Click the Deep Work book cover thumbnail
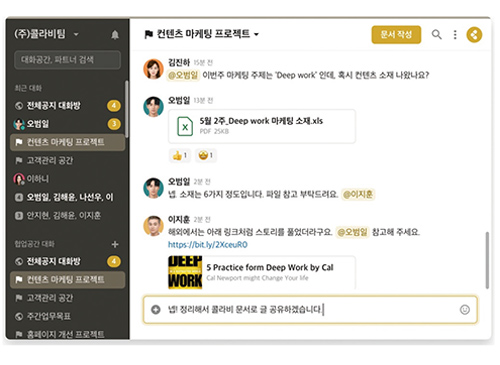500x365 pixels. coord(185,272)
